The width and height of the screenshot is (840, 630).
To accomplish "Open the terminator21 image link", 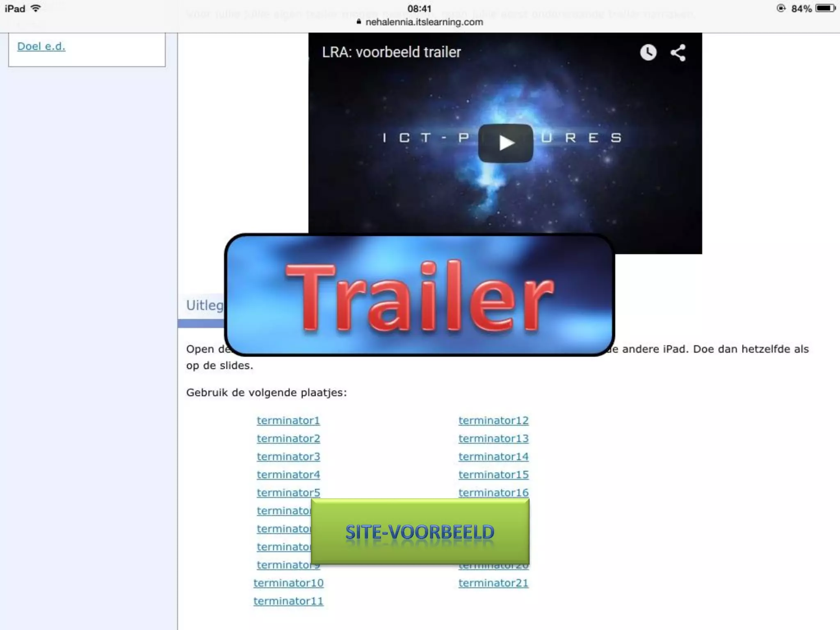I will click(x=493, y=583).
